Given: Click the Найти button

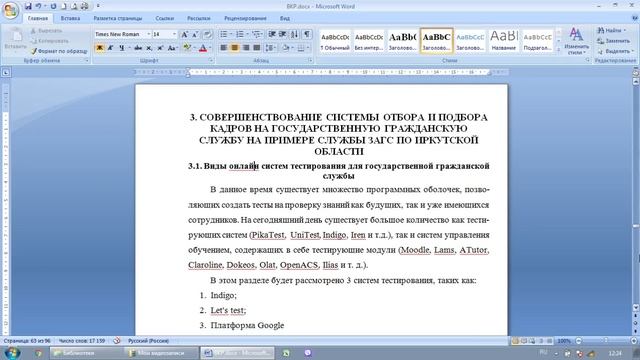Looking at the screenshot, I should pos(611,30).
